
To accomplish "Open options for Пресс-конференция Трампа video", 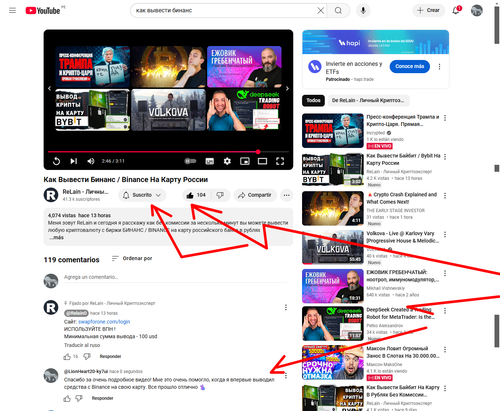I will [445, 118].
